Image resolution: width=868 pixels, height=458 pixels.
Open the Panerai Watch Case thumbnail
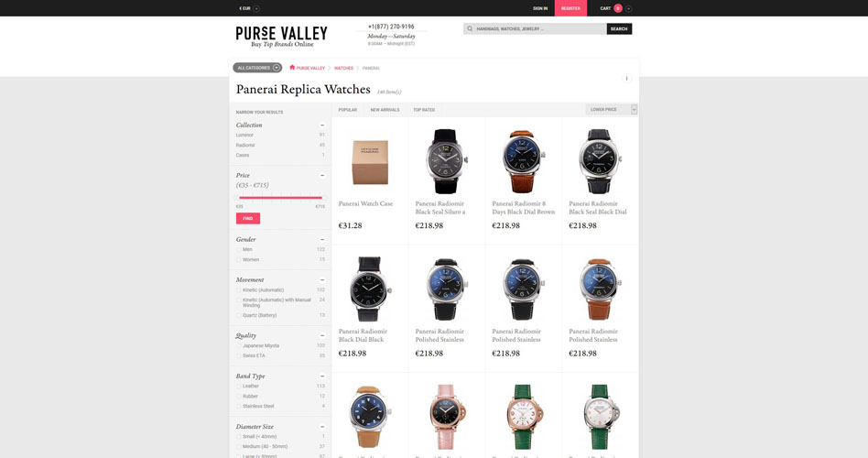(x=370, y=162)
